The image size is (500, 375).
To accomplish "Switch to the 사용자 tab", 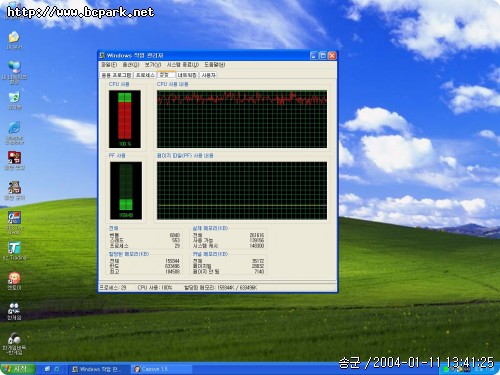I will tap(209, 75).
